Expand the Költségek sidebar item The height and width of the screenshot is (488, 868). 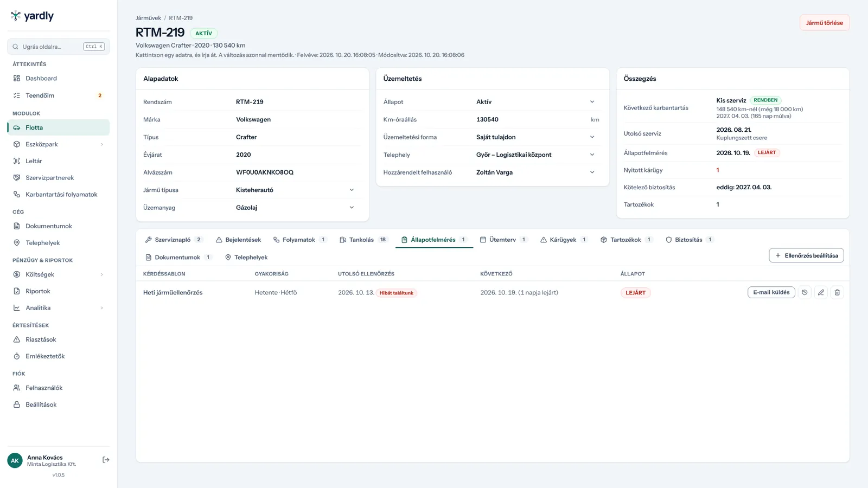pyautogui.click(x=59, y=274)
